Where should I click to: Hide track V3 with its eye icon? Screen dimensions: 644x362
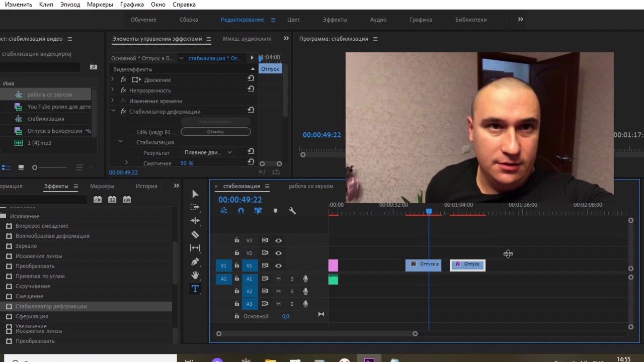(x=278, y=241)
